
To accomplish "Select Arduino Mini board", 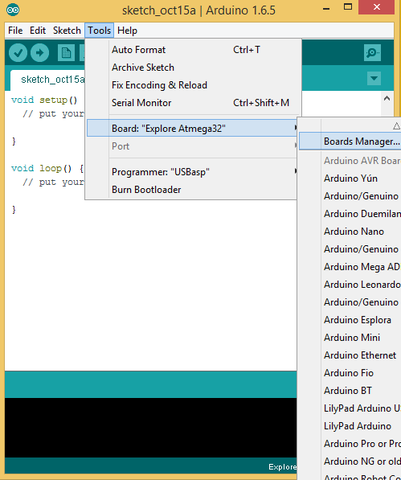I will (350, 338).
